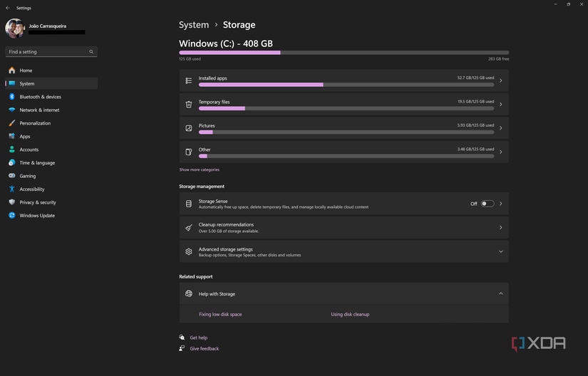Click the Get help link
This screenshot has height=376, width=588.
198,338
